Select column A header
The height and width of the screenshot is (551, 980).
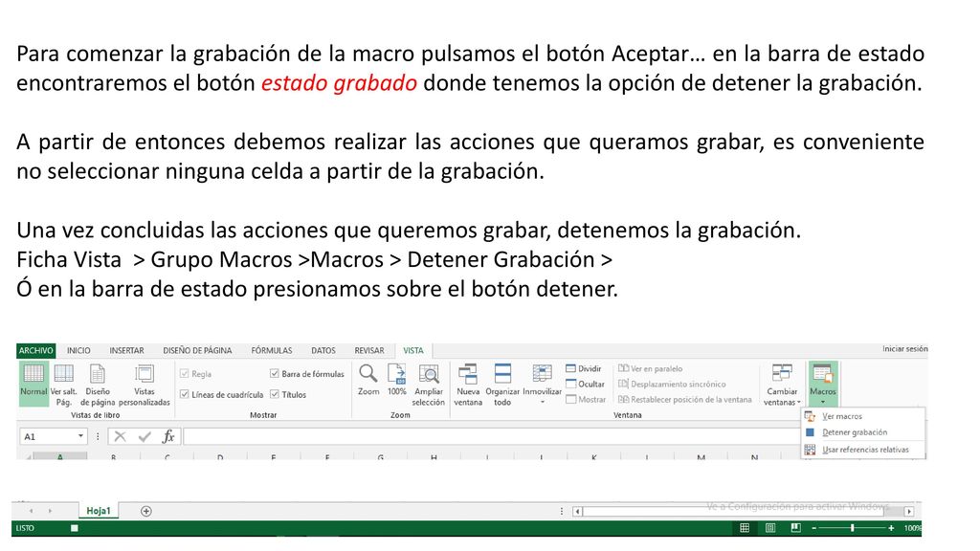60,456
